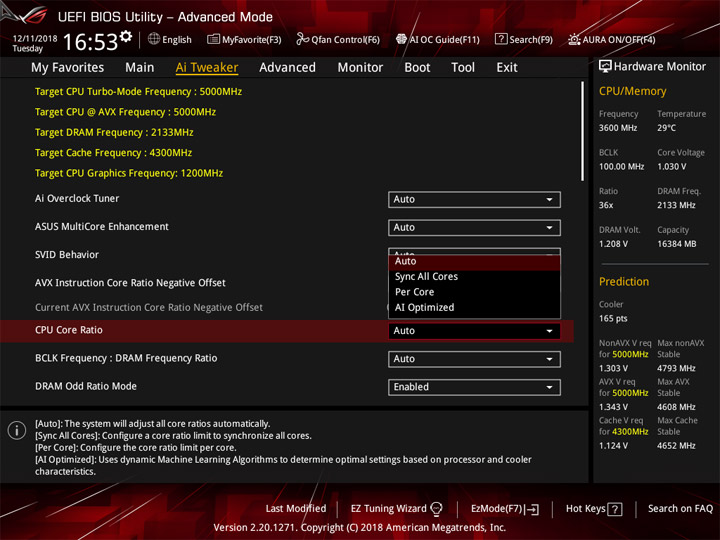Open the MyFavorite(F3) text label

pos(252,39)
